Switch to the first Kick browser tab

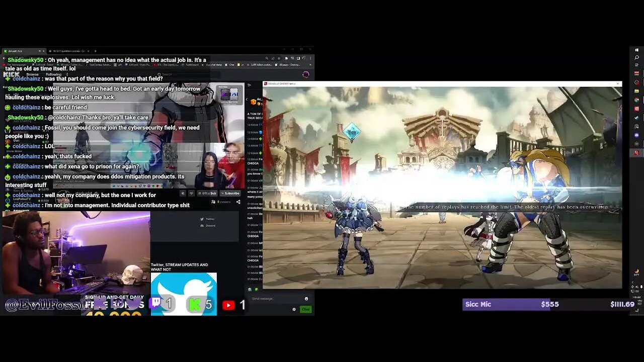coord(24,51)
